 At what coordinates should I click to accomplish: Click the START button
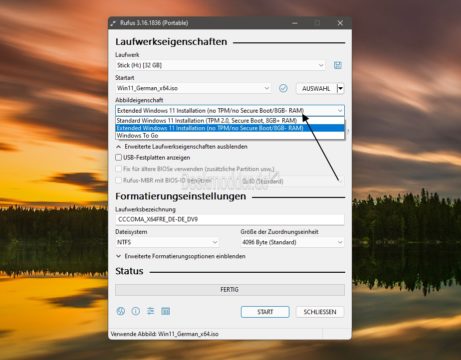click(x=265, y=312)
